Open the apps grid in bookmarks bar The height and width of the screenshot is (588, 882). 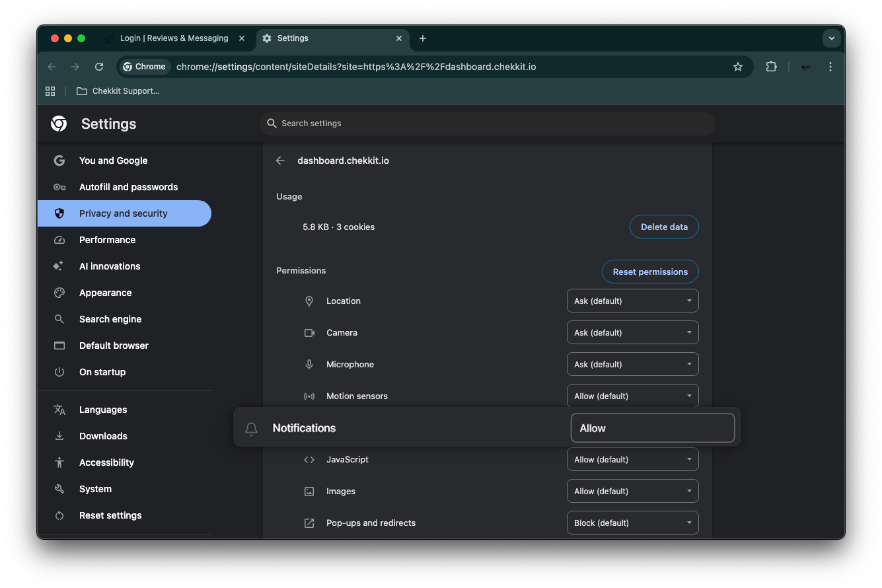50,91
